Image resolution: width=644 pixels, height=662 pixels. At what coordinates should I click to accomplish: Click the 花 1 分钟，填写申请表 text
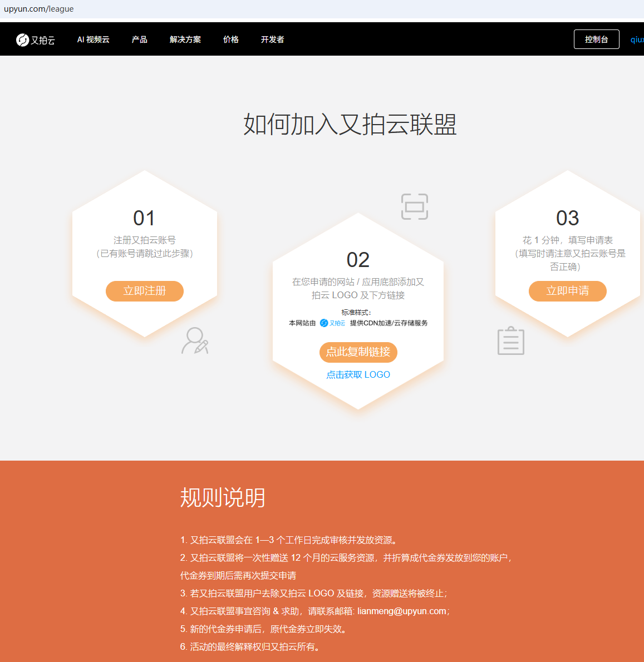coord(568,240)
